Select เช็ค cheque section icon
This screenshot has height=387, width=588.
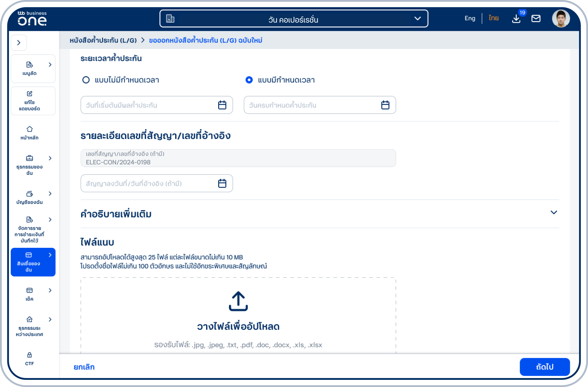[x=29, y=294]
